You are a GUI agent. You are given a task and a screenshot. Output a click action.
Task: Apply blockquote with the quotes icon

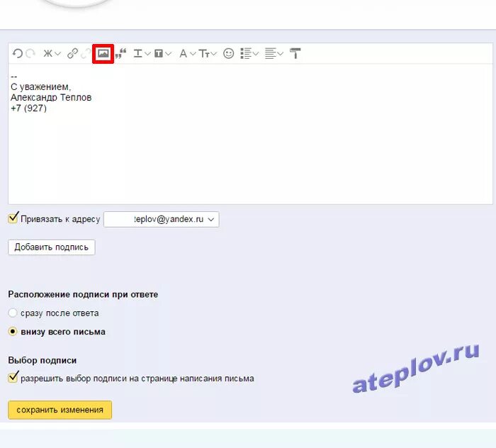(121, 53)
